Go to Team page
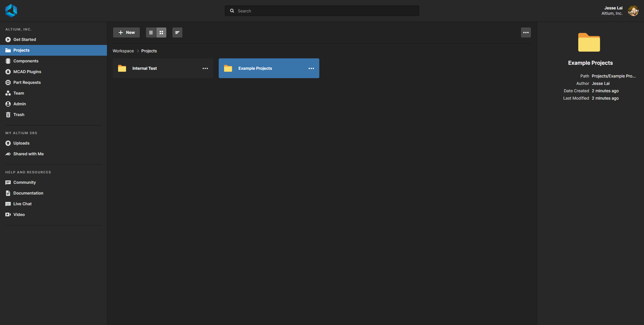Viewport: 644px width, 325px height. coord(54,93)
